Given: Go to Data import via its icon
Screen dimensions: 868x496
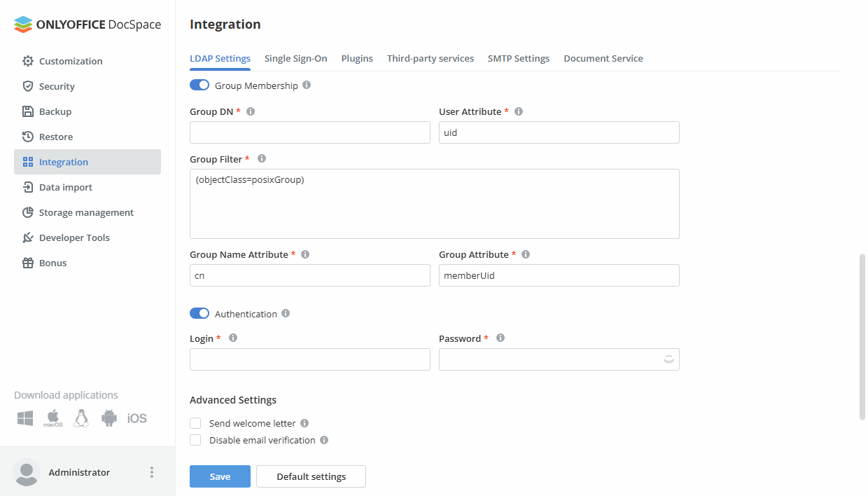Looking at the screenshot, I should pos(29,187).
